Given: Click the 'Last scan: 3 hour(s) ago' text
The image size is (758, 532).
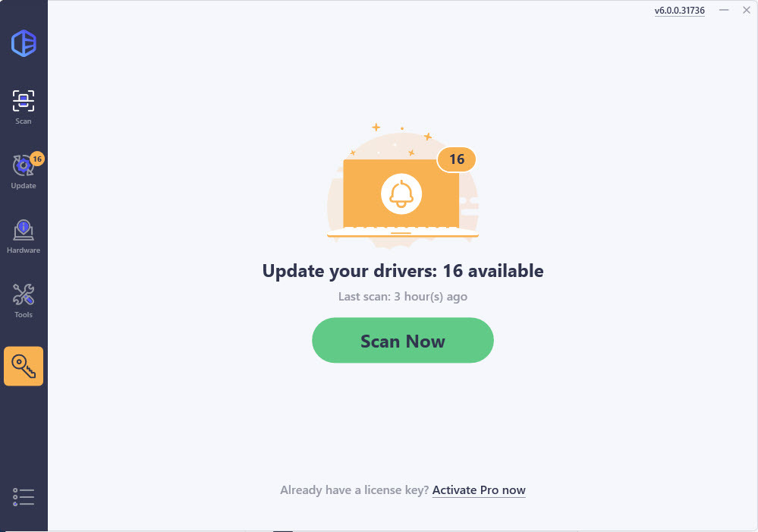Looking at the screenshot, I should click(403, 297).
